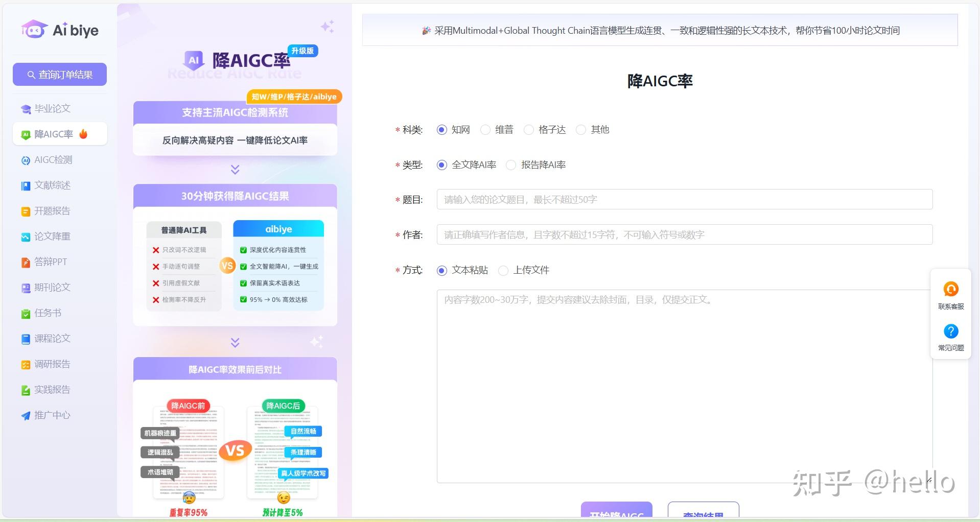Select the 开题报告 feature icon
The width and height of the screenshot is (980, 522).
tap(26, 211)
